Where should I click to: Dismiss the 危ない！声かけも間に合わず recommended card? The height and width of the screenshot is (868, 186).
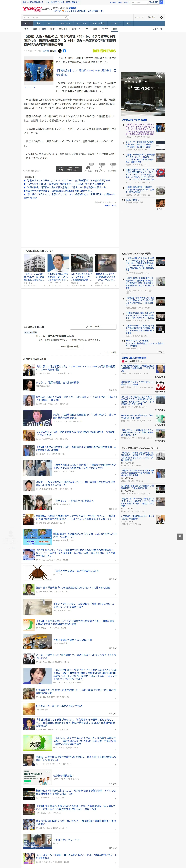click(x=44, y=286)
